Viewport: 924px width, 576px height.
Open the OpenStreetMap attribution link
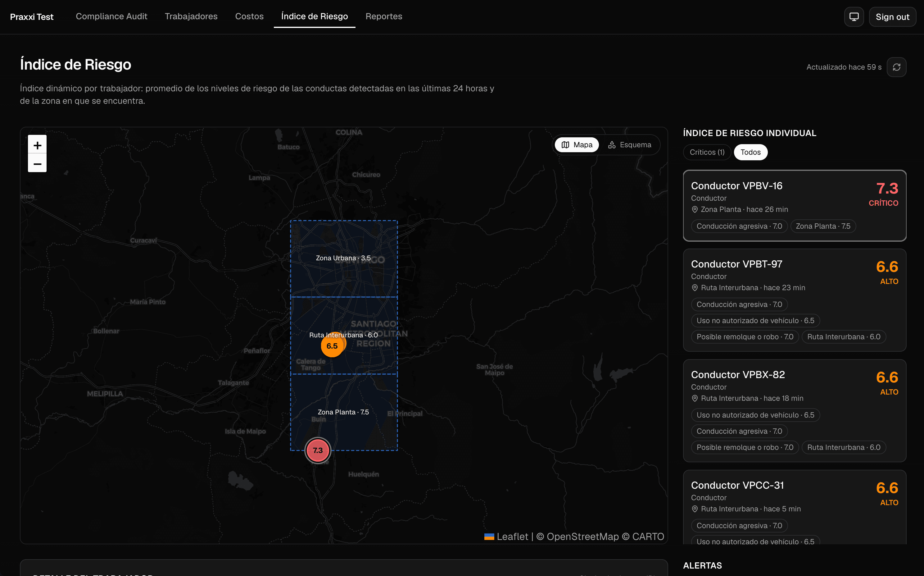coord(582,536)
